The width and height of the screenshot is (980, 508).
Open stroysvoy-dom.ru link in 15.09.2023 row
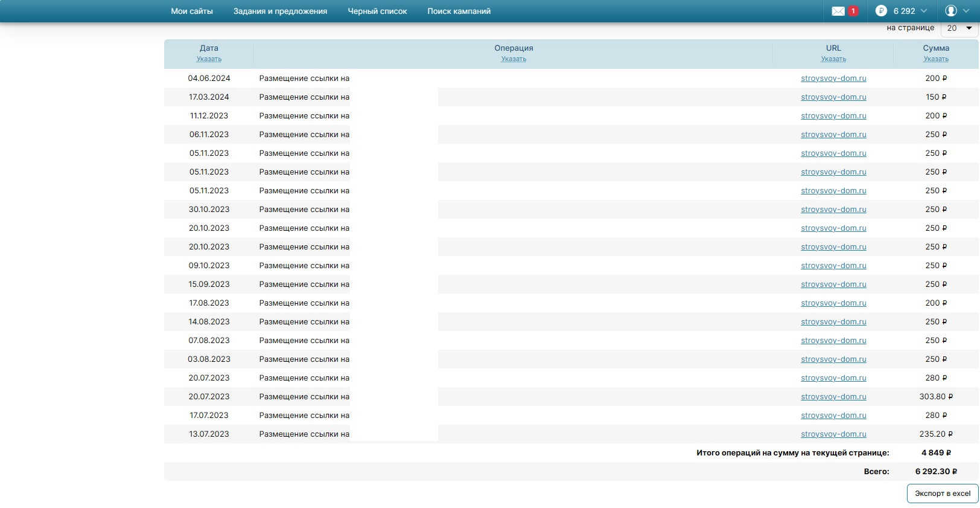833,285
